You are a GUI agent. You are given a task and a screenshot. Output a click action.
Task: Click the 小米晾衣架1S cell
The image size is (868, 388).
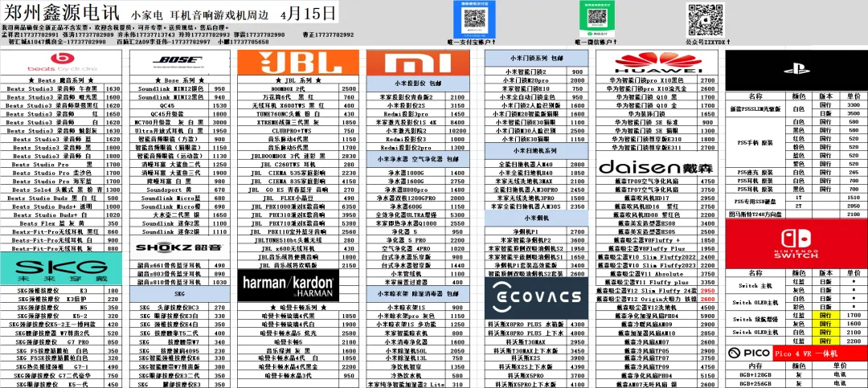point(407,307)
